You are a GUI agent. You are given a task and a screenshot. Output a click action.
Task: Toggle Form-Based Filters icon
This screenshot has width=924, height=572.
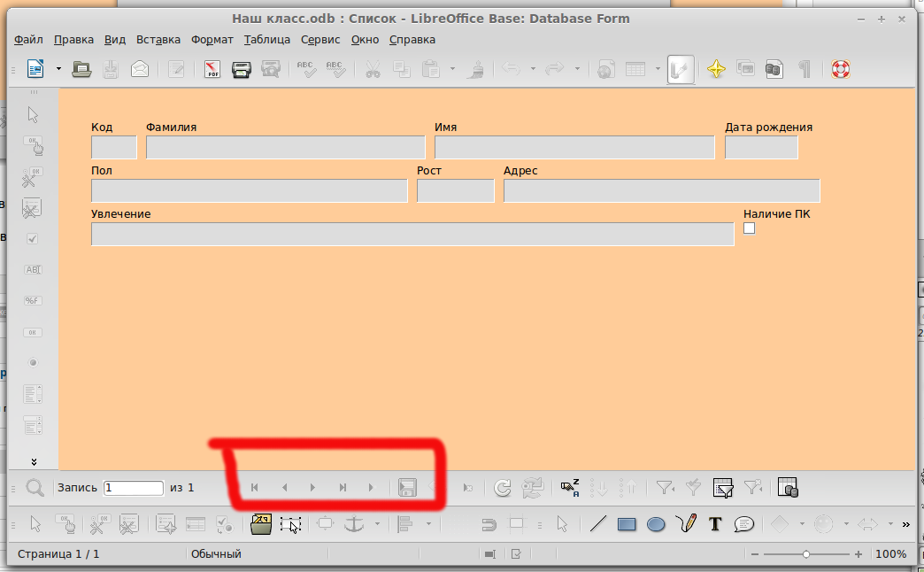point(723,487)
